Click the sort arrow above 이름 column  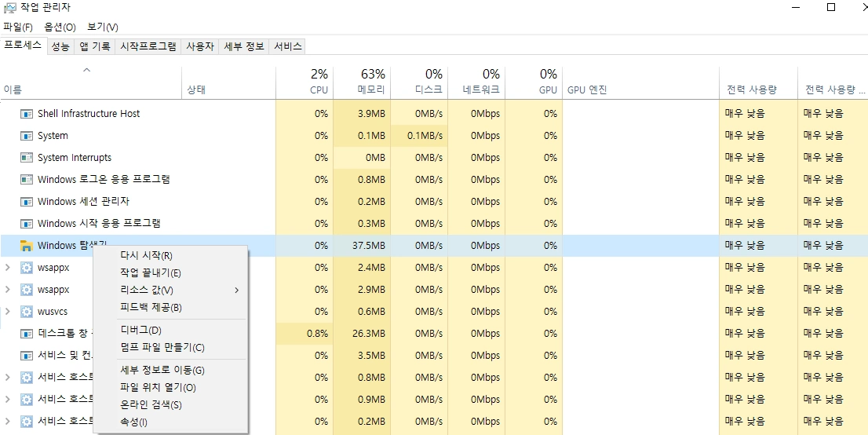coord(86,71)
